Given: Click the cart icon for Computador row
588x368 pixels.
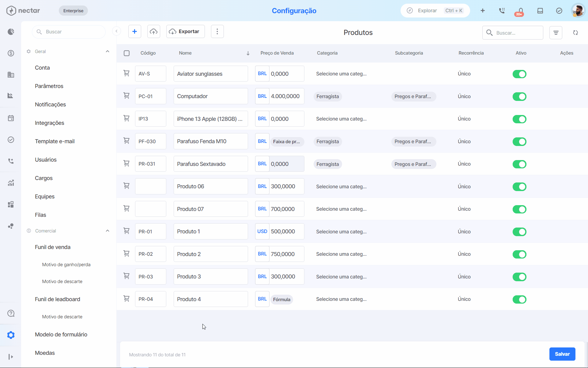Looking at the screenshot, I should pyautogui.click(x=126, y=96).
